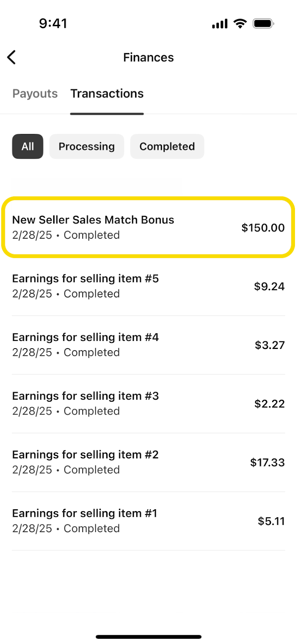Tap the 9:41 status bar clock

pos(53,24)
